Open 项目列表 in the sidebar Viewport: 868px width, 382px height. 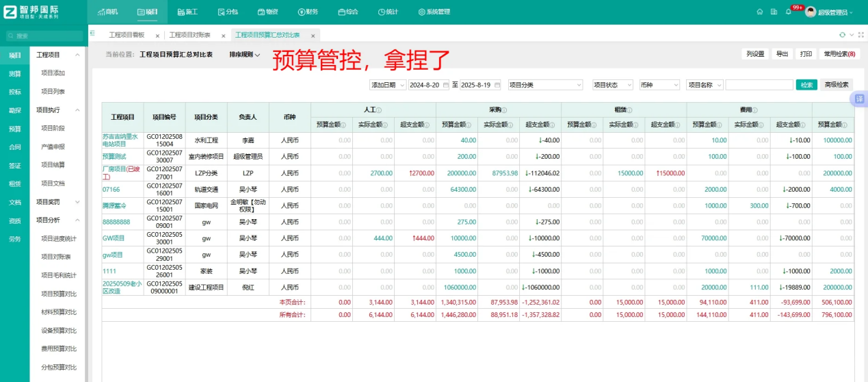tap(53, 91)
